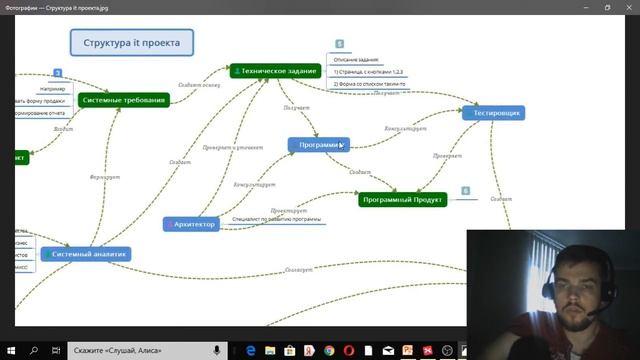The width and height of the screenshot is (640, 360).
Task: Open File Explorer from taskbar
Action: 270,351
